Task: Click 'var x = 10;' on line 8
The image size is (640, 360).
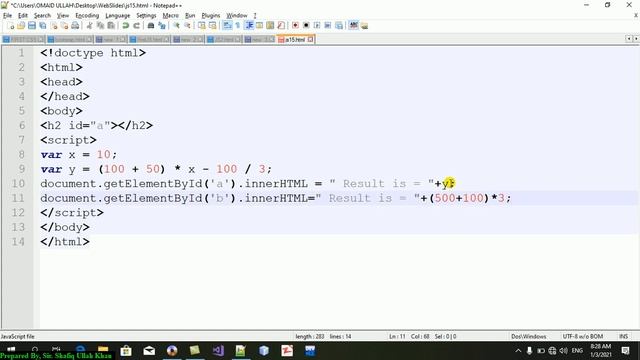Action: (79, 155)
